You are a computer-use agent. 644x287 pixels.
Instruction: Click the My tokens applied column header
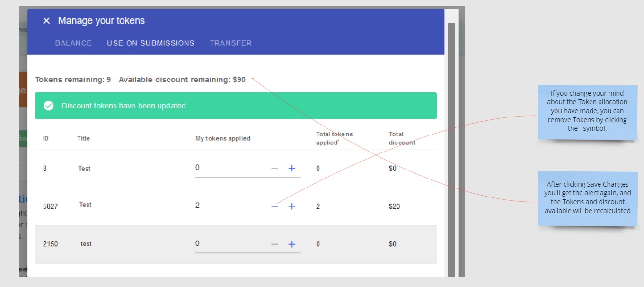tap(223, 138)
